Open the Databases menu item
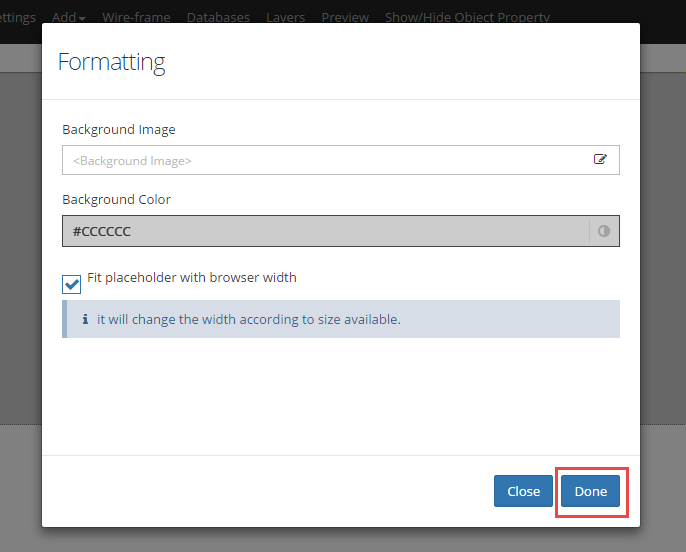This screenshot has width=686, height=552. pyautogui.click(x=218, y=17)
